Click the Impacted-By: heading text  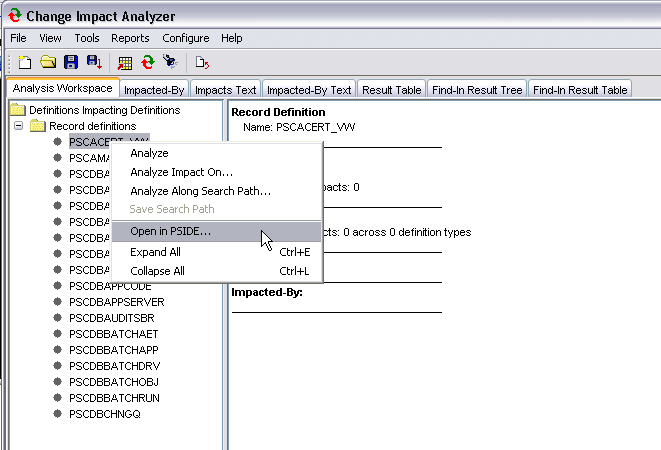267,292
